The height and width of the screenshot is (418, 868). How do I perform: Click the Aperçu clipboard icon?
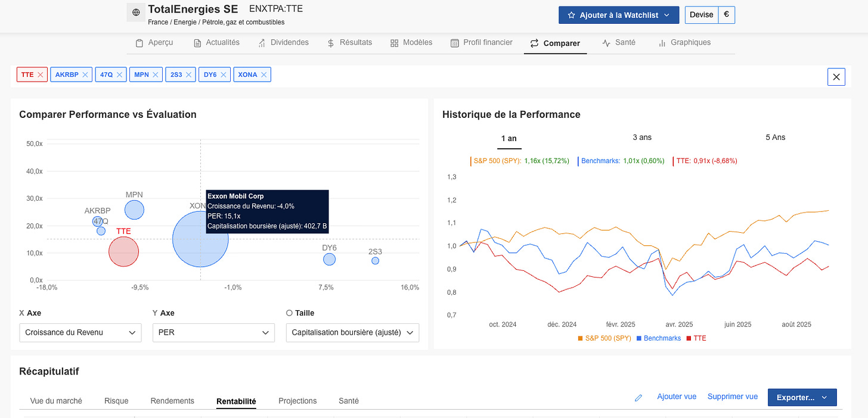pos(139,43)
